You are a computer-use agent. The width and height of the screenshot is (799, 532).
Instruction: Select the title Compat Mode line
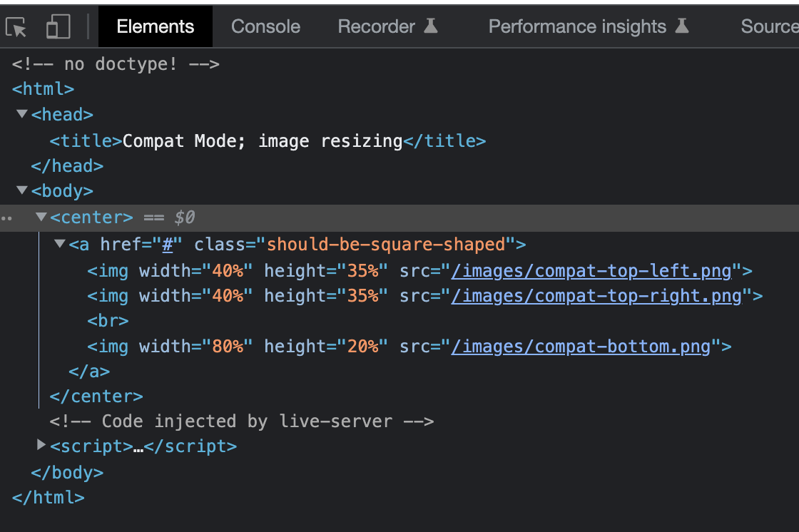268,140
